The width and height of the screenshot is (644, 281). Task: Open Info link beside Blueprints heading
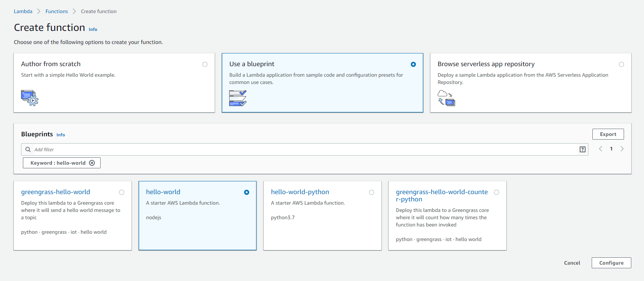pos(61,135)
